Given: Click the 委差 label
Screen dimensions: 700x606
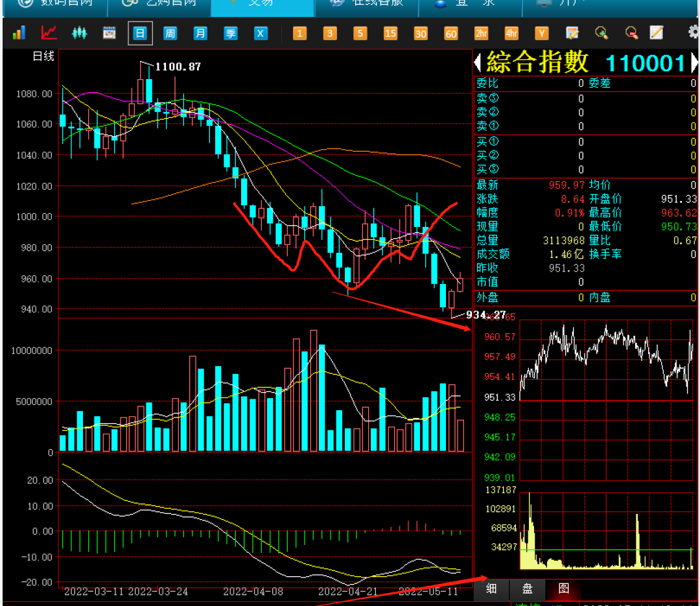Looking at the screenshot, I should pos(600,84).
